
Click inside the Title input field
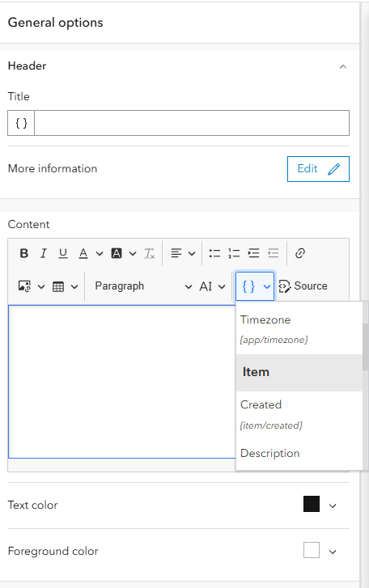(192, 123)
